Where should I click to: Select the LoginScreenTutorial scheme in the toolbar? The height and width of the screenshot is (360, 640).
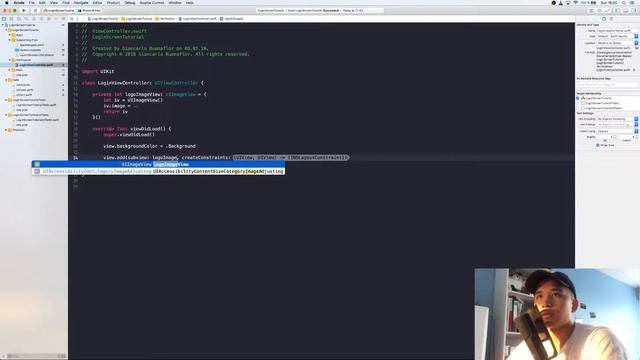tap(59, 11)
